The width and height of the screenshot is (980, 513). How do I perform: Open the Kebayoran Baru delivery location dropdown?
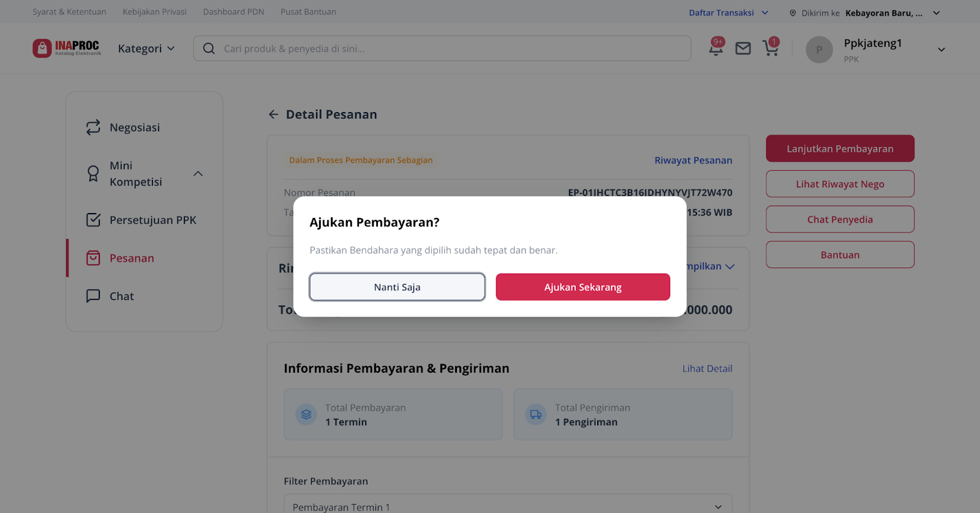(892, 13)
